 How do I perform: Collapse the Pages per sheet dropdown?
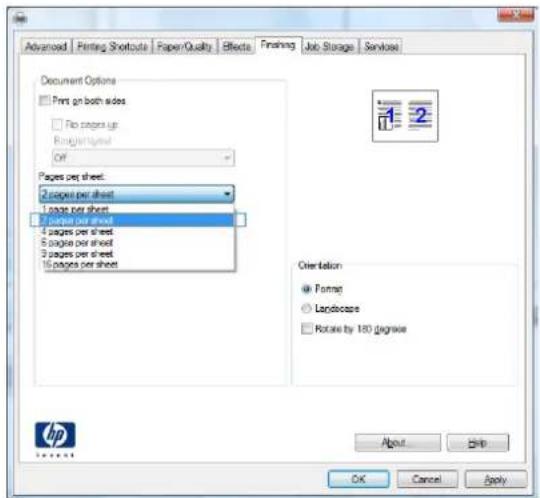pos(137,194)
